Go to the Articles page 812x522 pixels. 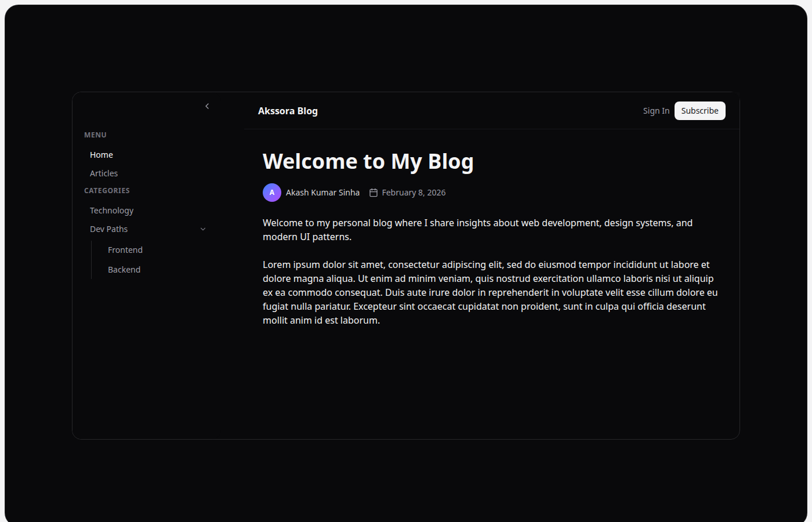tap(104, 173)
